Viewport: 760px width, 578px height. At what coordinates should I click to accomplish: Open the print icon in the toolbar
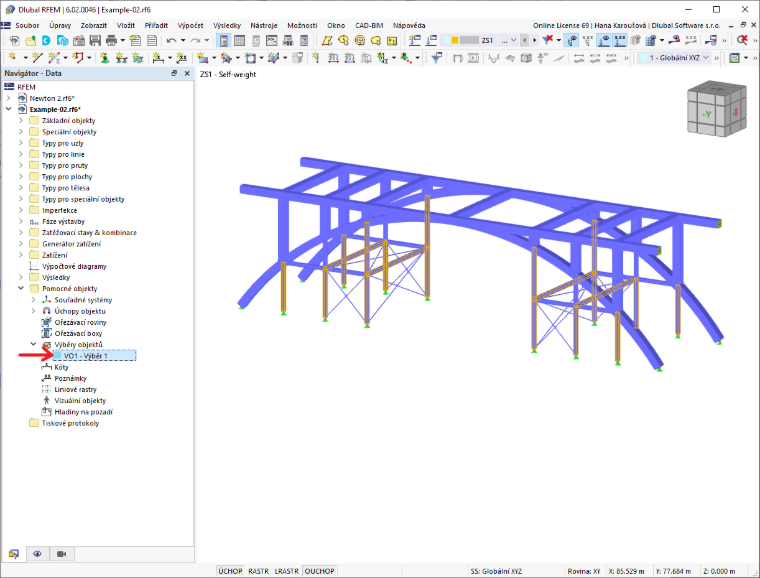coord(111,40)
